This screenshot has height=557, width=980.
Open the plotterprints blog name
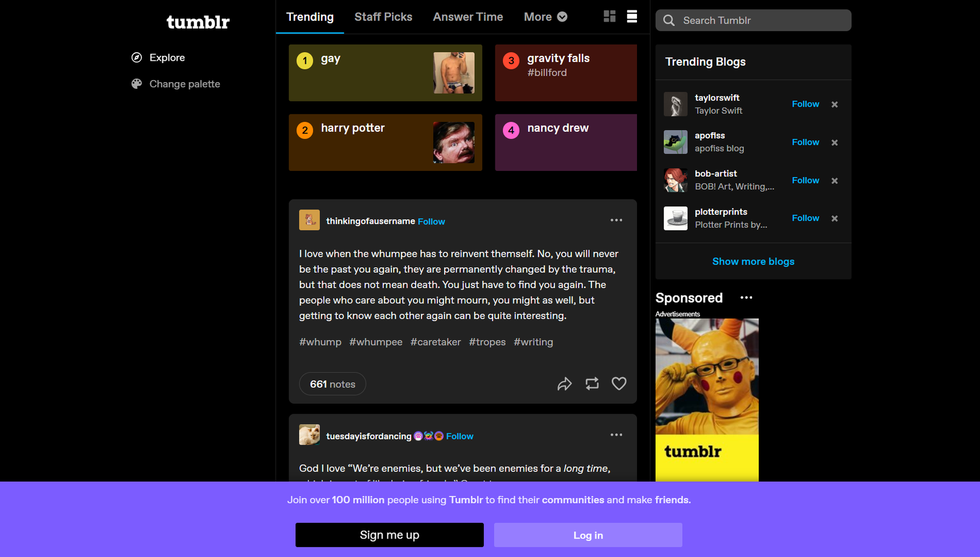(x=721, y=212)
